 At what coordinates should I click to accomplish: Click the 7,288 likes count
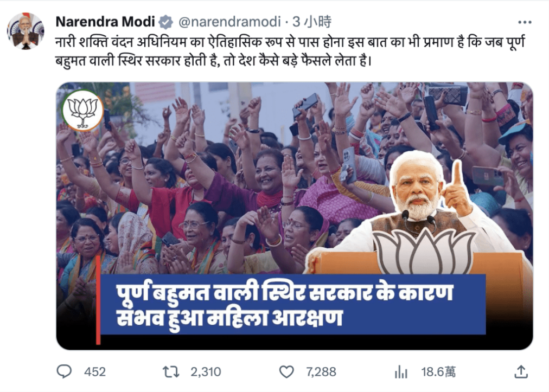(321, 372)
